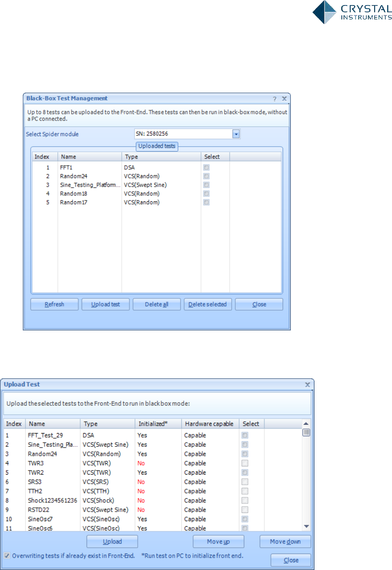
Task: Check the Sine_Testing_Pla... select box in Upload Test
Action: pyautogui.click(x=245, y=444)
